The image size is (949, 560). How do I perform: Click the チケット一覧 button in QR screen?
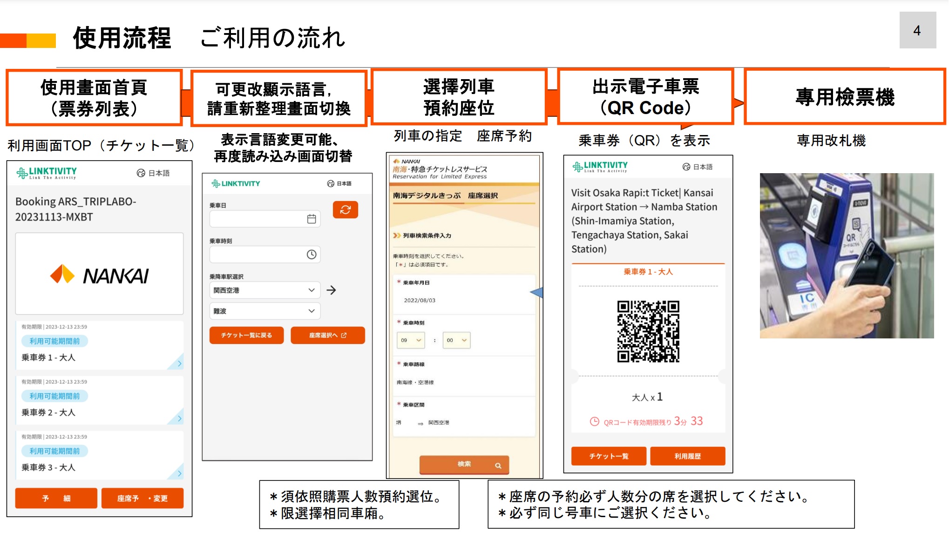coord(609,456)
